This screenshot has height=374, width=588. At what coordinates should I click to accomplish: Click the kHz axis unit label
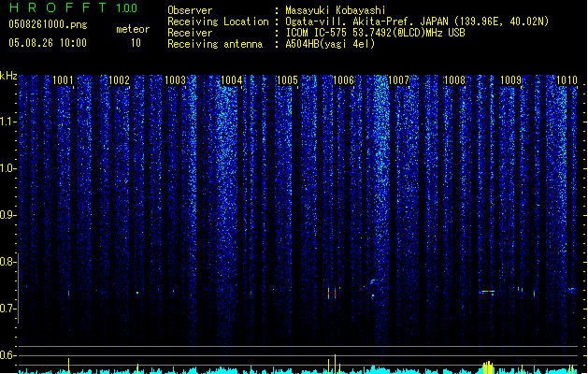[x=8, y=76]
